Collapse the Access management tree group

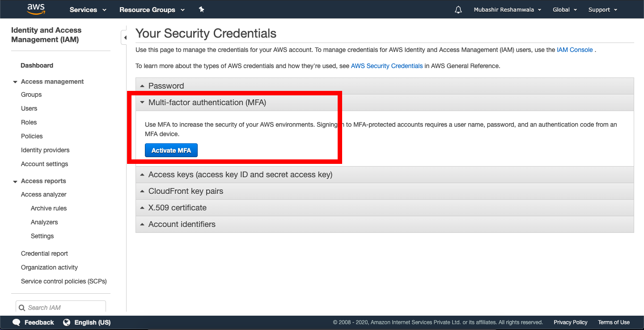pyautogui.click(x=15, y=82)
